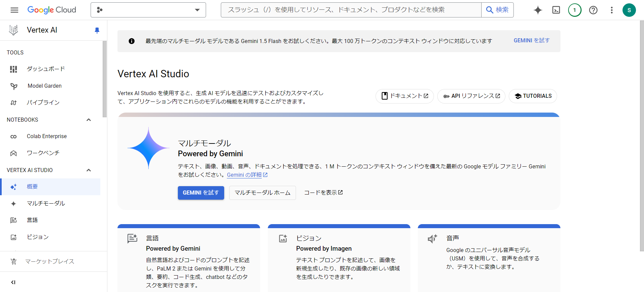The width and height of the screenshot is (644, 292).
Task: Click the Colab Enterprise CO icon
Action: (x=13, y=136)
